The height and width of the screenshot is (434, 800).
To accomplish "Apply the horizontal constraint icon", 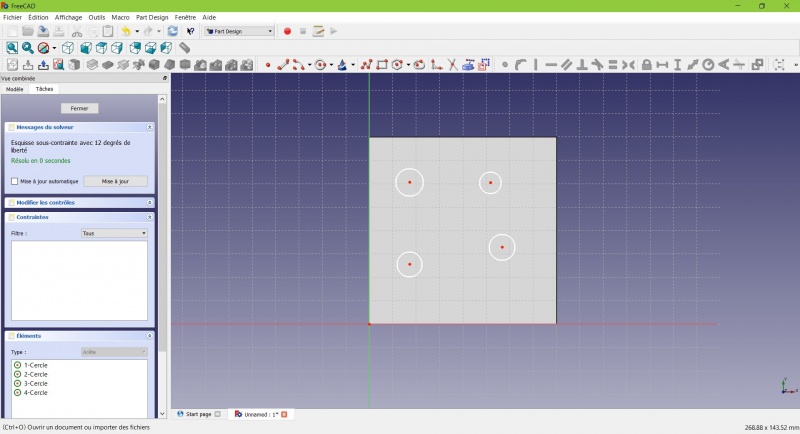I will point(551,65).
